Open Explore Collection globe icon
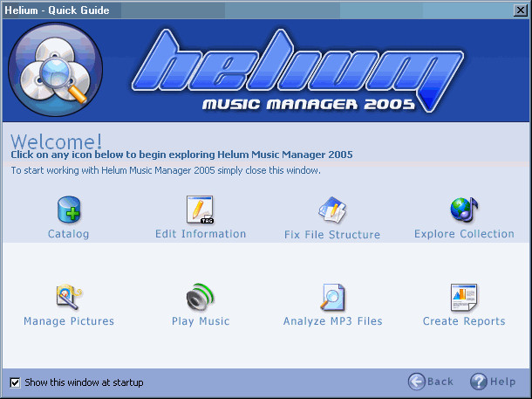The width and height of the screenshot is (532, 399). [x=464, y=210]
